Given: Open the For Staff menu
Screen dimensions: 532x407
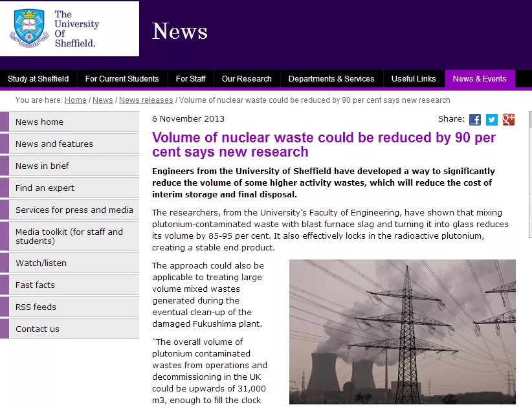Looking at the screenshot, I should pos(191,79).
